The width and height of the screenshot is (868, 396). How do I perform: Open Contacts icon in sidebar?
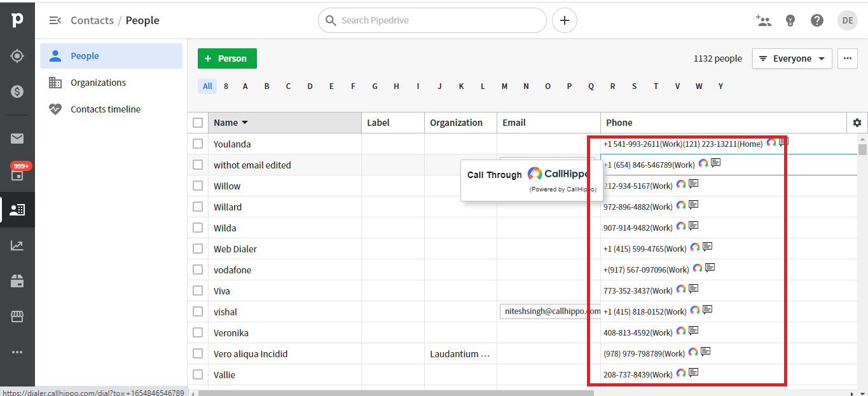pos(17,210)
